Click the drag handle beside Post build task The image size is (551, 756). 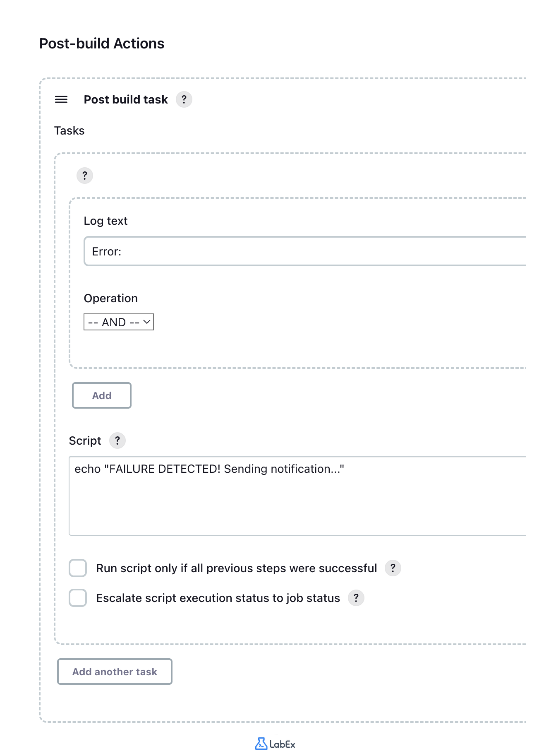coord(61,99)
